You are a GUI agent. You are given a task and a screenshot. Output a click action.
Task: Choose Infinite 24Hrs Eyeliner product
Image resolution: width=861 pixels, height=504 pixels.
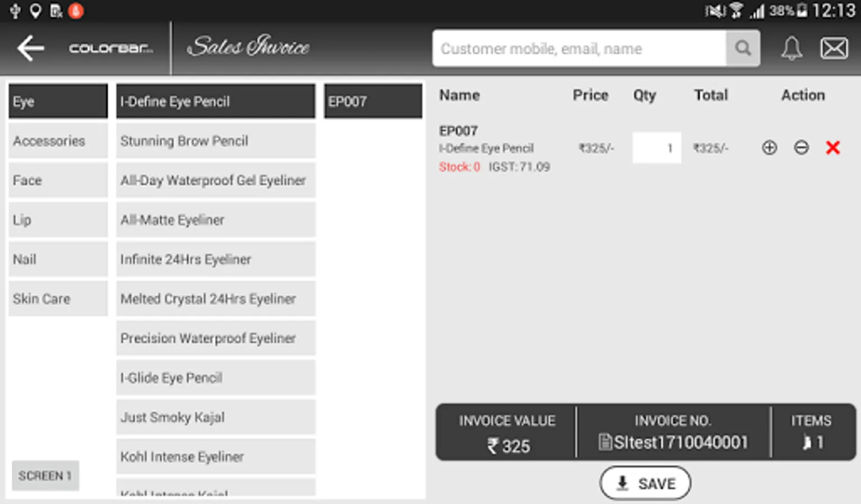pyautogui.click(x=216, y=259)
